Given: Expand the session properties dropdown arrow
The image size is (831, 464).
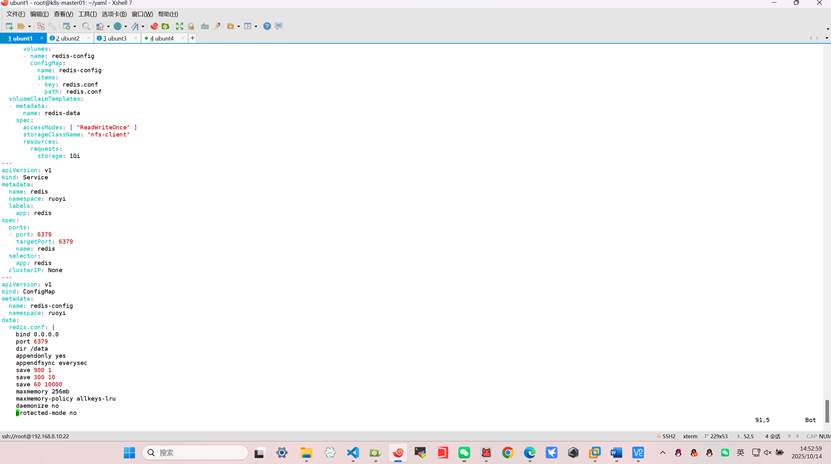Looking at the screenshot, I should 74,26.
